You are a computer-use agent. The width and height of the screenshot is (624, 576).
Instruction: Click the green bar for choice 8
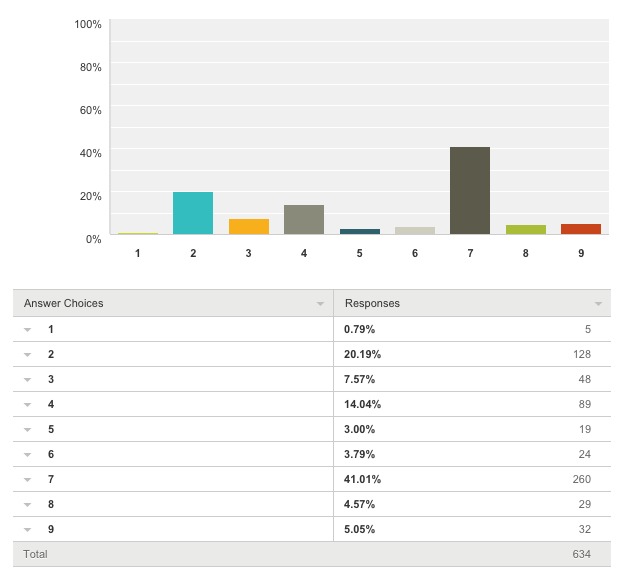coord(526,229)
